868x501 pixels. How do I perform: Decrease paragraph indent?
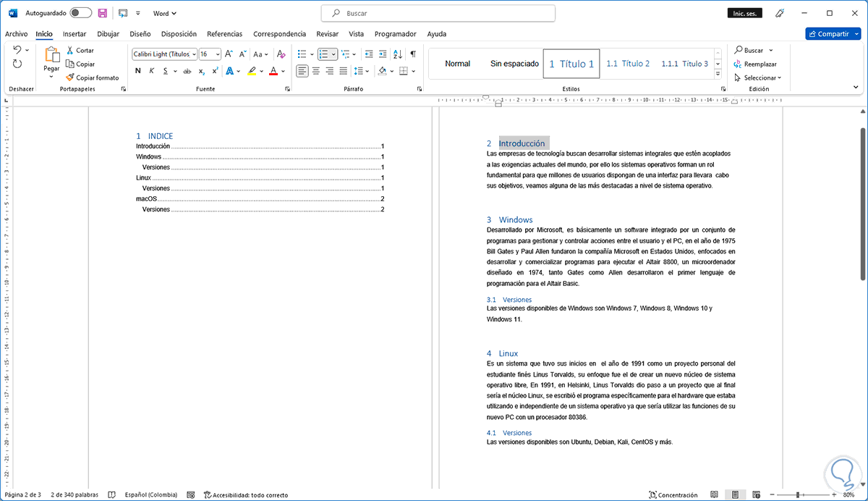point(369,54)
